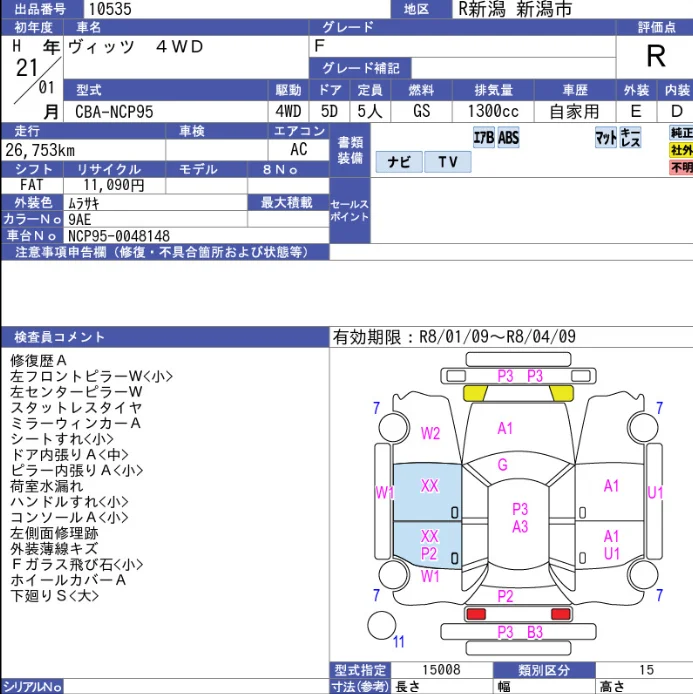Image resolution: width=693 pixels, height=694 pixels.
Task: Select the ABS equipment icon
Action: [x=508, y=138]
